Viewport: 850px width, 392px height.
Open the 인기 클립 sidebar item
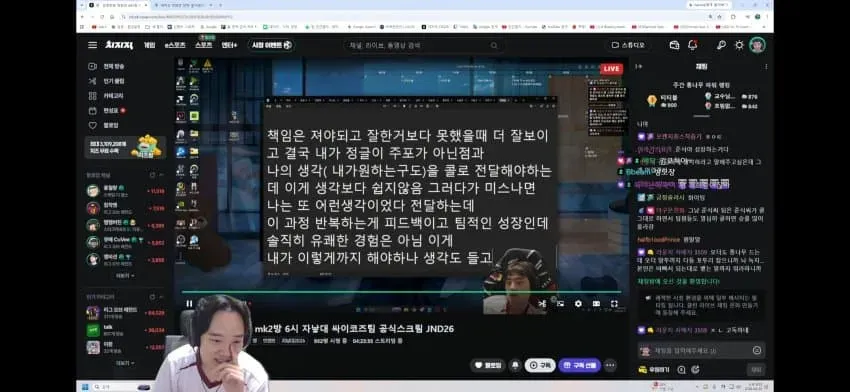pos(106,81)
